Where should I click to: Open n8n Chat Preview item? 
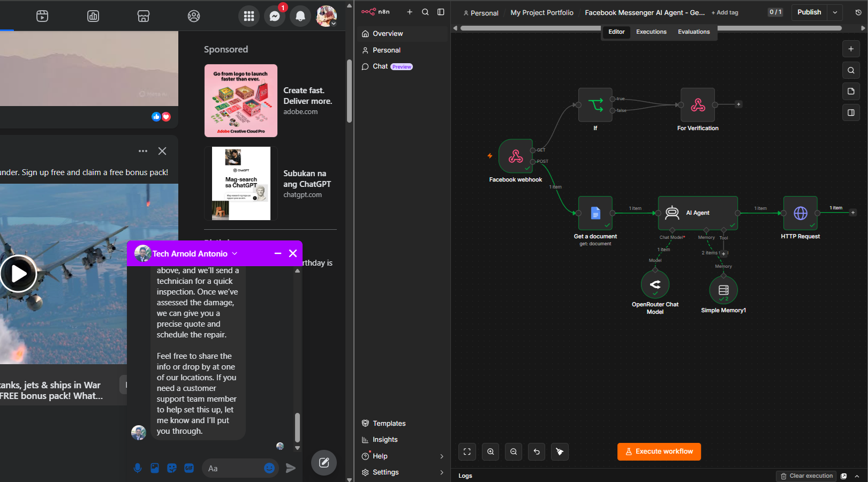click(x=403, y=66)
